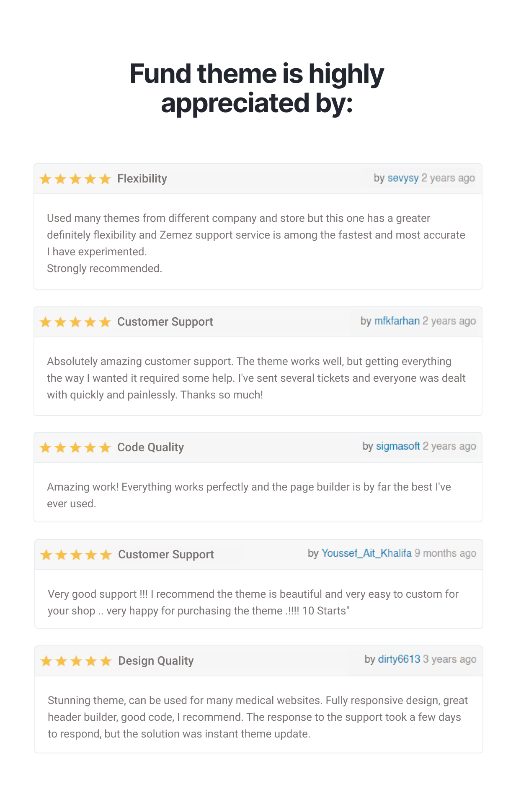Click the first star of the Flexibility review

pyautogui.click(x=45, y=179)
